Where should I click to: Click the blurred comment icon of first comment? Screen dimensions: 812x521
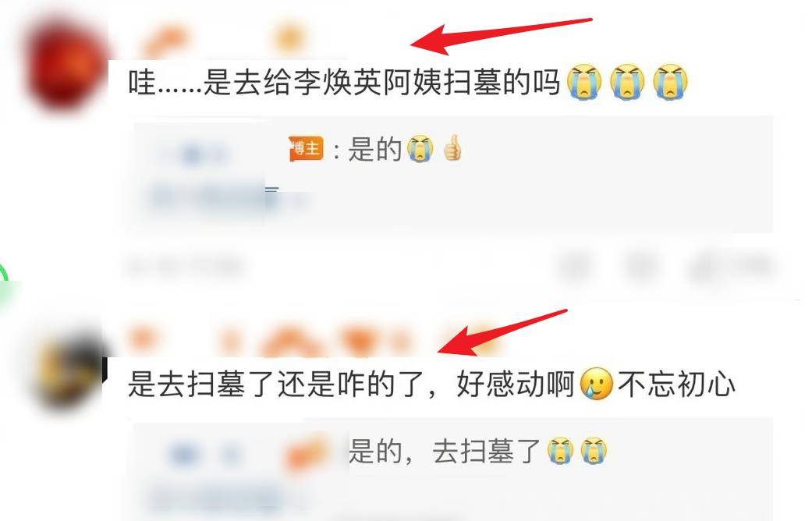click(642, 267)
